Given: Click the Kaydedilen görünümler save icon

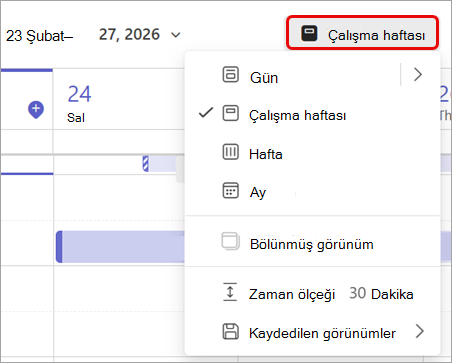Looking at the screenshot, I should point(230,331).
